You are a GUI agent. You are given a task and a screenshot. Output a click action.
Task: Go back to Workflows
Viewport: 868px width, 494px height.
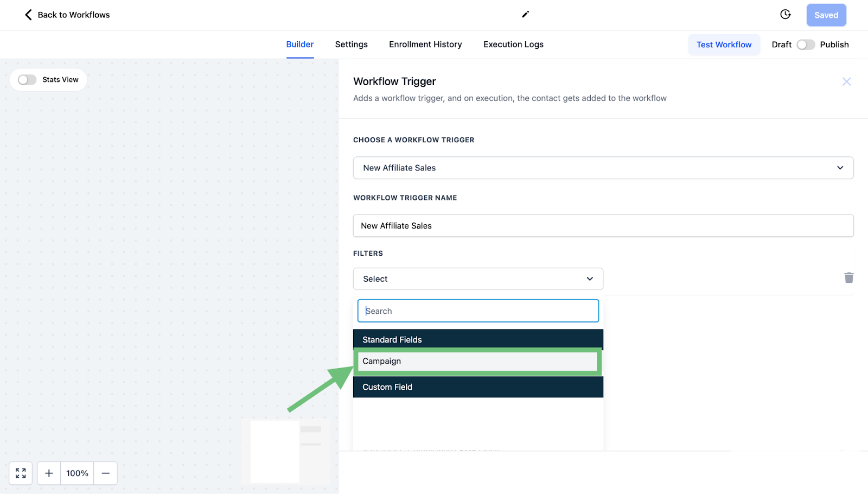pos(67,15)
